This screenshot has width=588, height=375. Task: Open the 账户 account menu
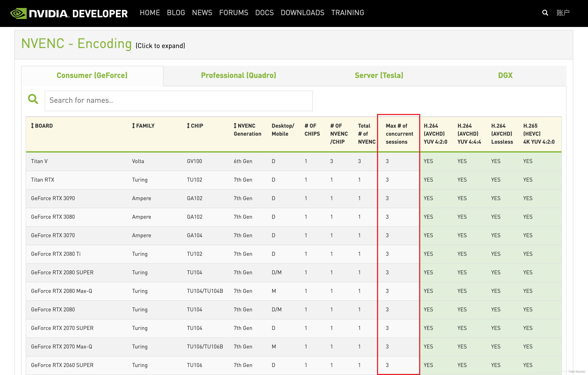(x=563, y=13)
